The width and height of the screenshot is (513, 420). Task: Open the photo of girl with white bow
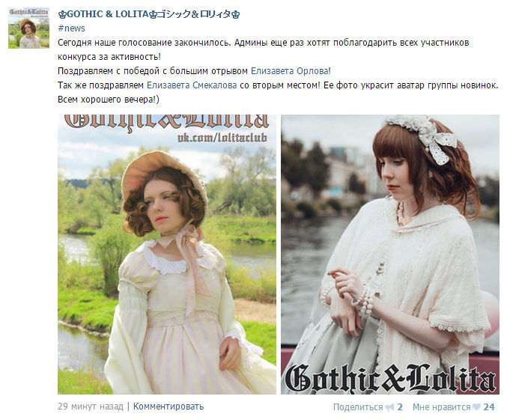coord(390,254)
